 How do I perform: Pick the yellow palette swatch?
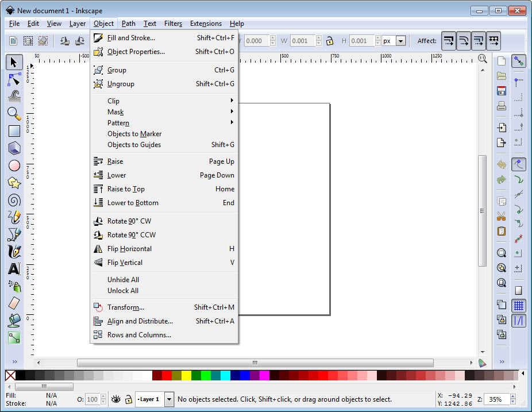coord(186,375)
